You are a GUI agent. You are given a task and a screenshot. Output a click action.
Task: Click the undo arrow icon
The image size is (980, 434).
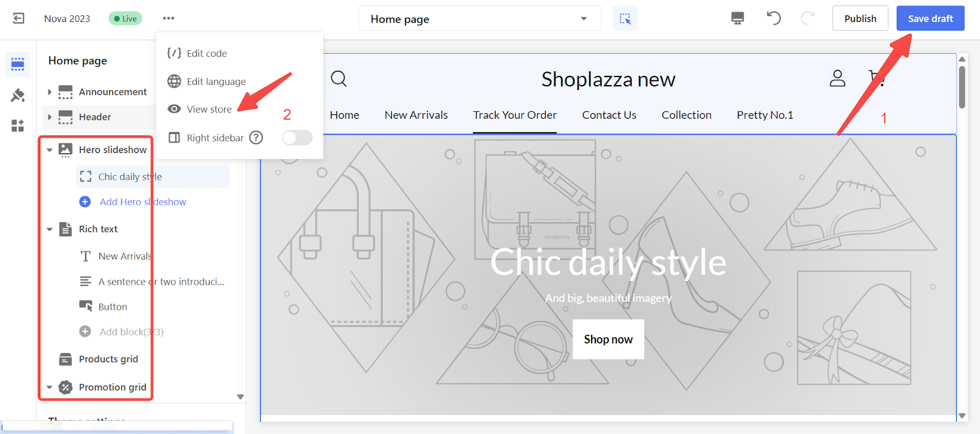click(774, 18)
